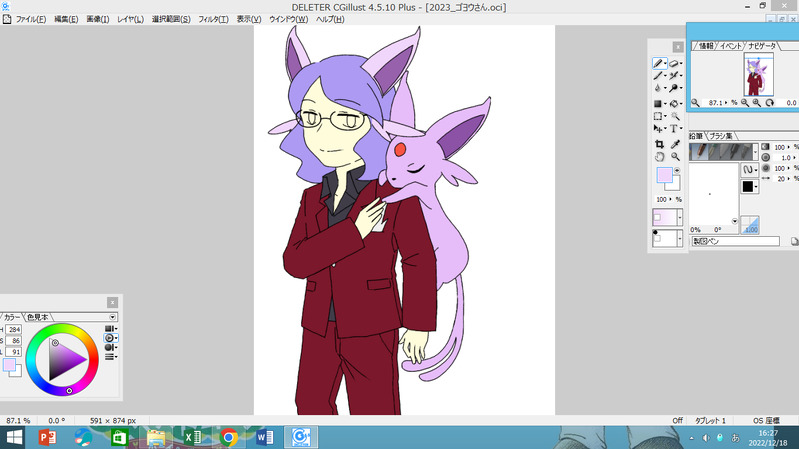The height and width of the screenshot is (449, 799).
Task: Open the Windows Start button
Action: (x=14, y=437)
